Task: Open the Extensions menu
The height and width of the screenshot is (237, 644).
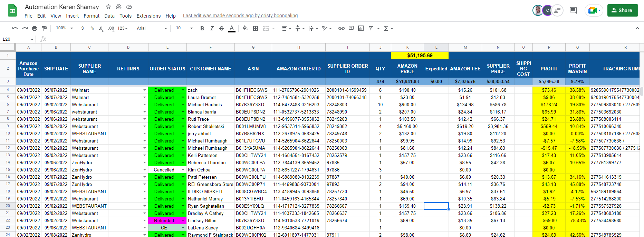Action: point(148,16)
